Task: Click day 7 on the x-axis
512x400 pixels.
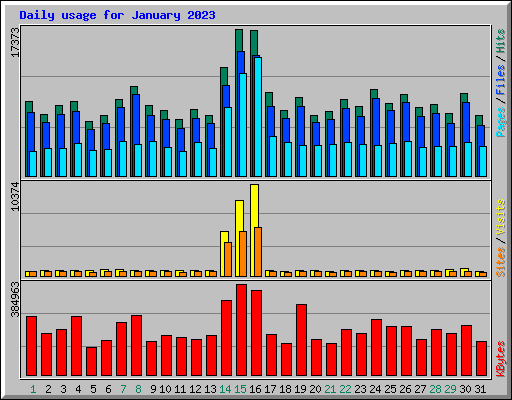Action: 123,389
